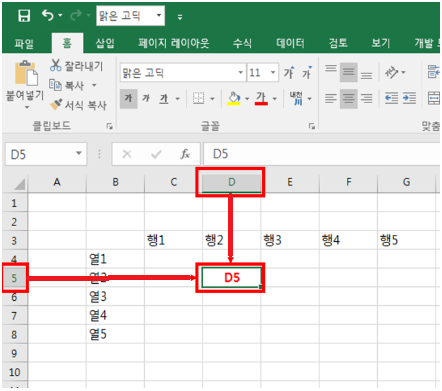Open the 보기 tab

point(381,43)
